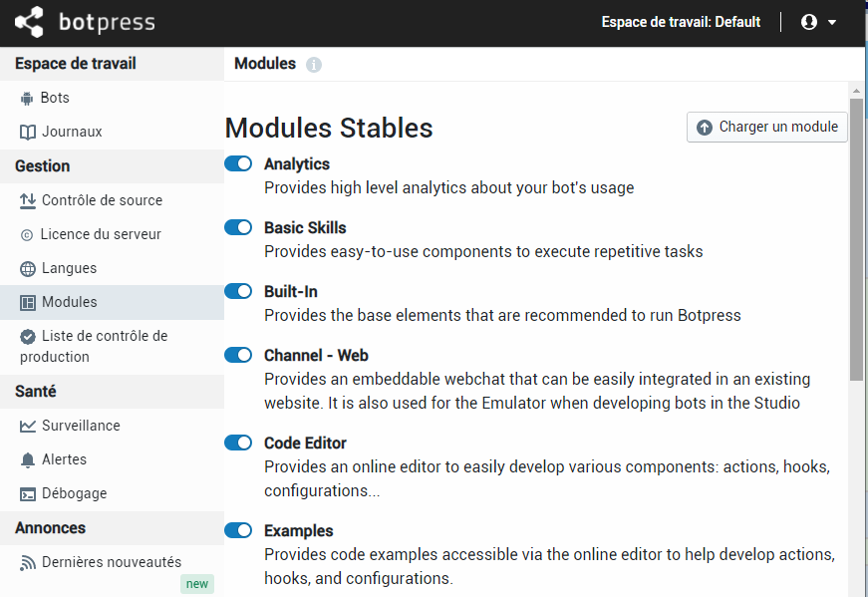This screenshot has width=868, height=597.
Task: Open Contrôle de source menu item
Action: (x=102, y=200)
